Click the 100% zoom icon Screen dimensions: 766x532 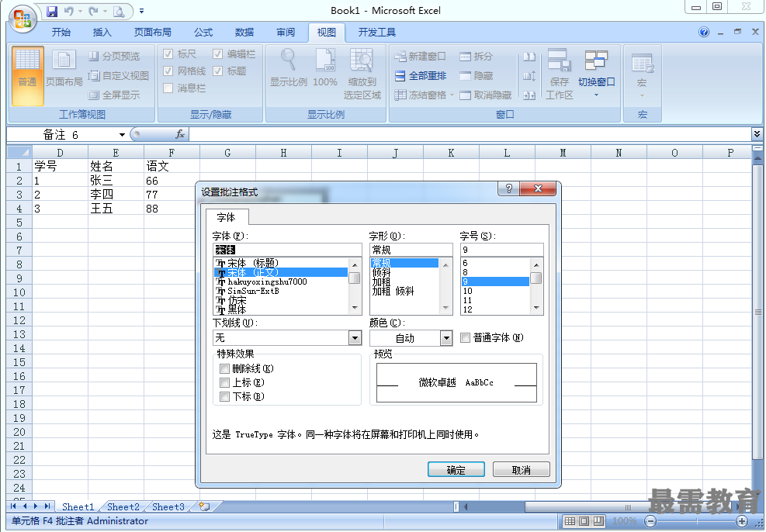325,67
